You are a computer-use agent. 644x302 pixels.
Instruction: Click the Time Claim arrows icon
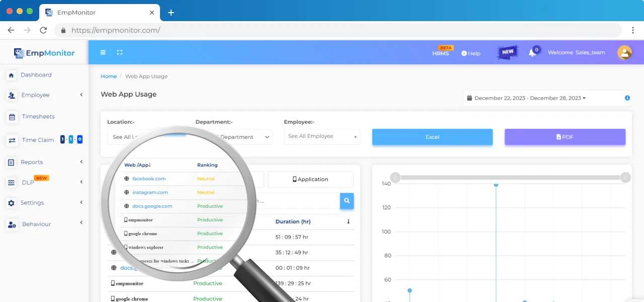(x=12, y=140)
